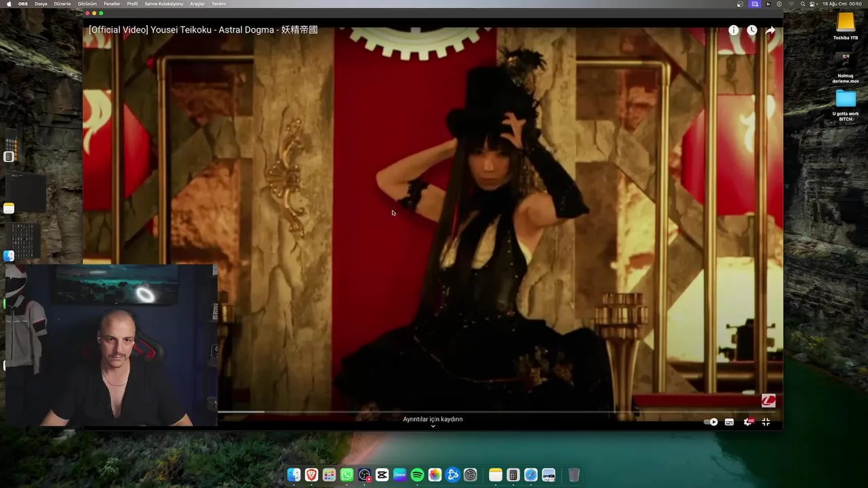Open CapCut from the dock
This screenshot has width=868, height=488.
pos(382,475)
